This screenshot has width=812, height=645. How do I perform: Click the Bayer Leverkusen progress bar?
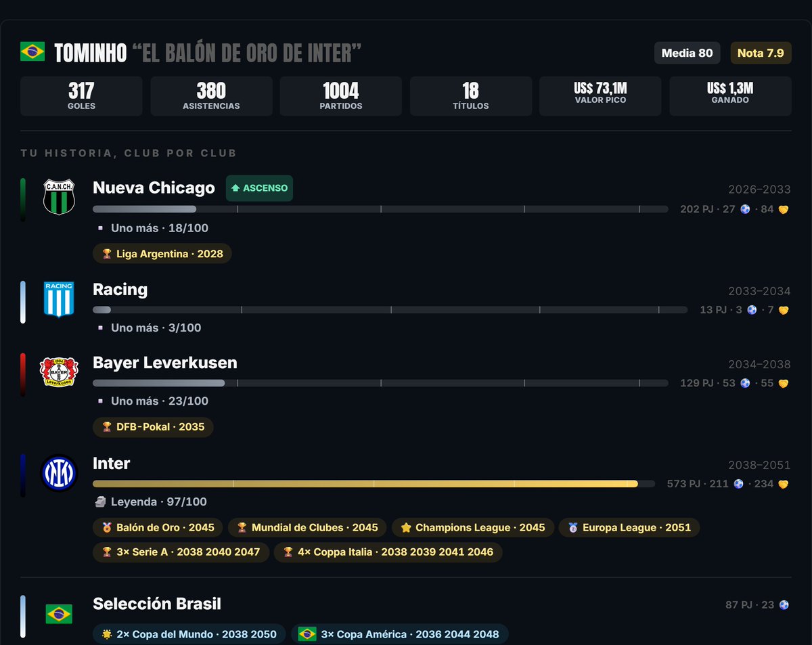tap(380, 383)
